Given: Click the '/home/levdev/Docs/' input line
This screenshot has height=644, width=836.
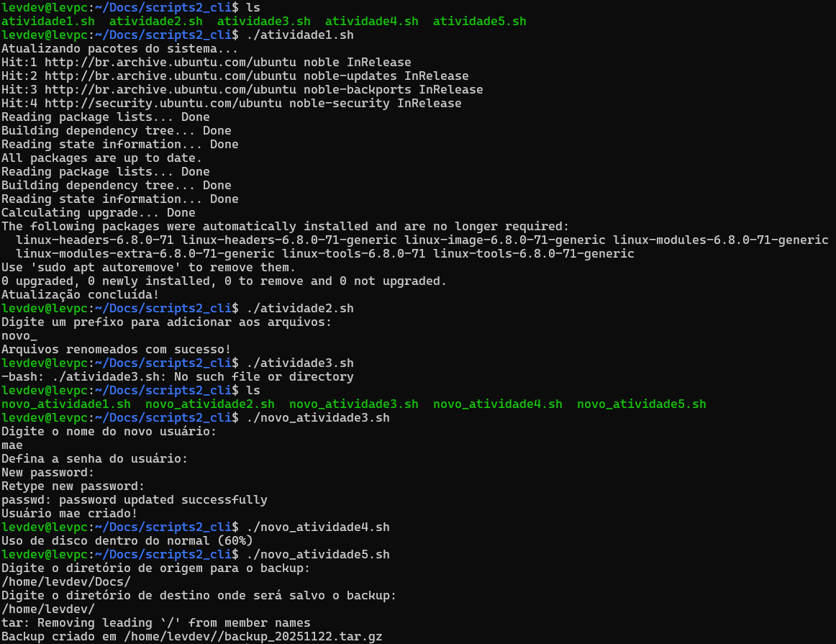Looking at the screenshot, I should (66, 581).
